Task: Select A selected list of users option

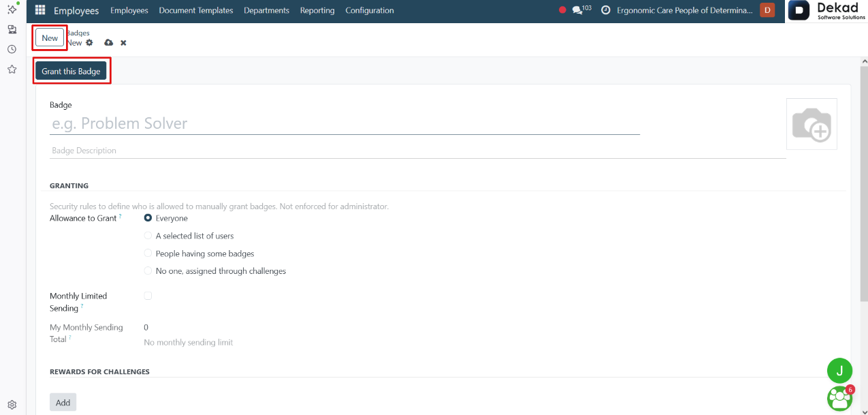Action: click(148, 236)
